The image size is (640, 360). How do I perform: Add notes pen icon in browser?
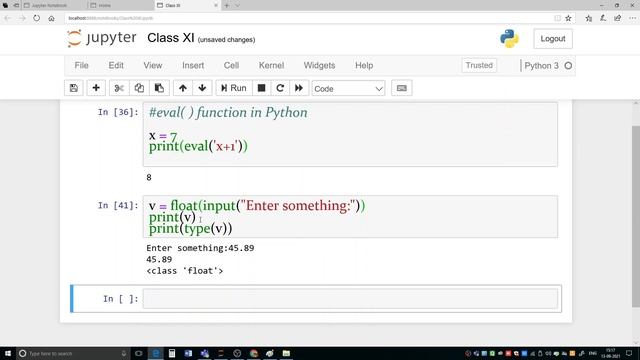click(x=603, y=18)
